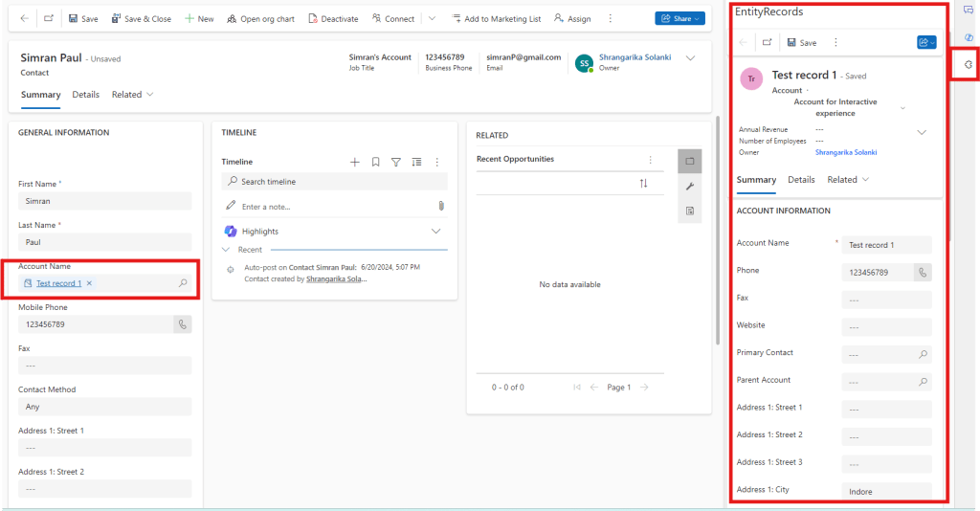Viewport: 980px width, 511px height.
Task: Call the Mobile Phone number via phone icon
Action: pyautogui.click(x=182, y=324)
